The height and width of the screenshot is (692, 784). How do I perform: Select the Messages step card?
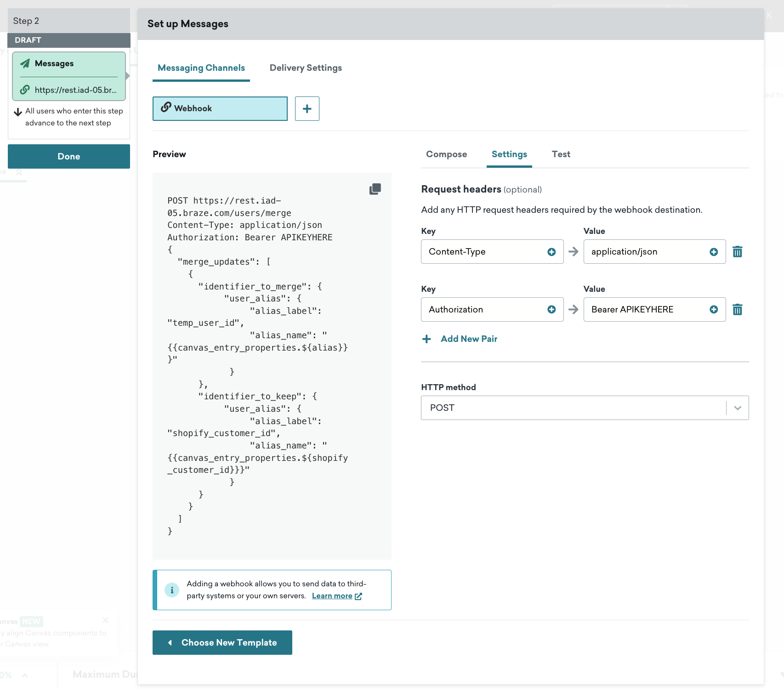69,76
